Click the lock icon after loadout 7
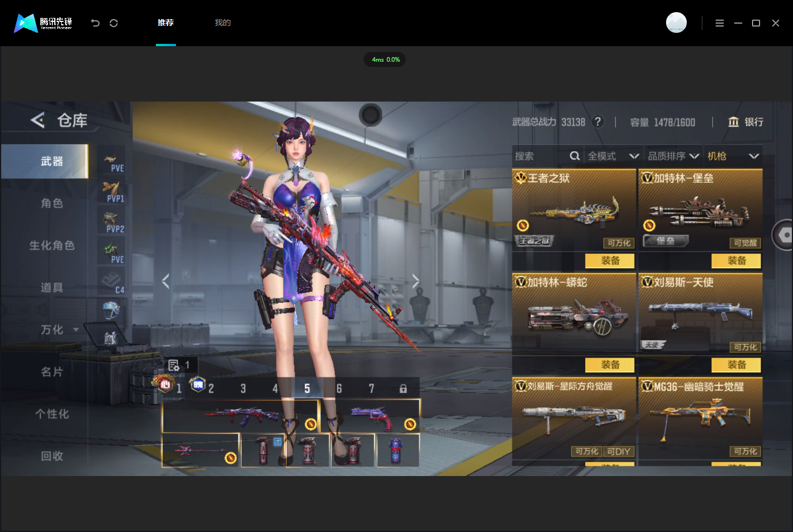 [x=403, y=389]
